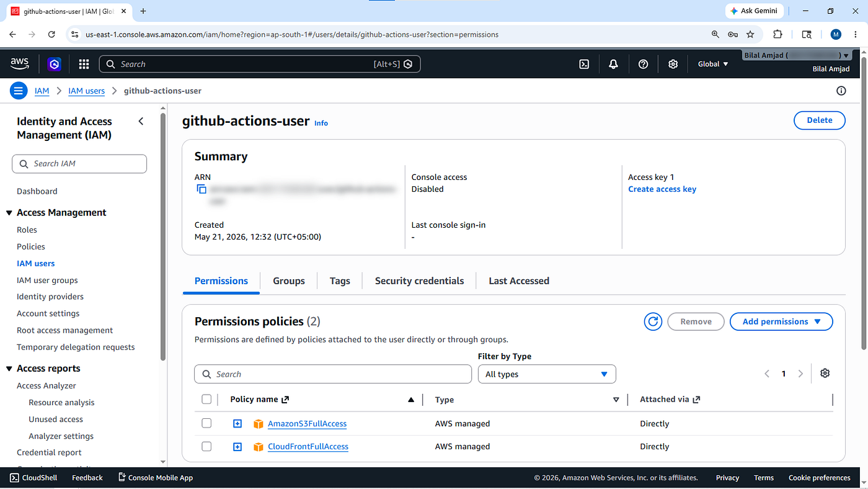Image resolution: width=868 pixels, height=489 pixels.
Task: Go to next page of policies
Action: click(x=800, y=374)
